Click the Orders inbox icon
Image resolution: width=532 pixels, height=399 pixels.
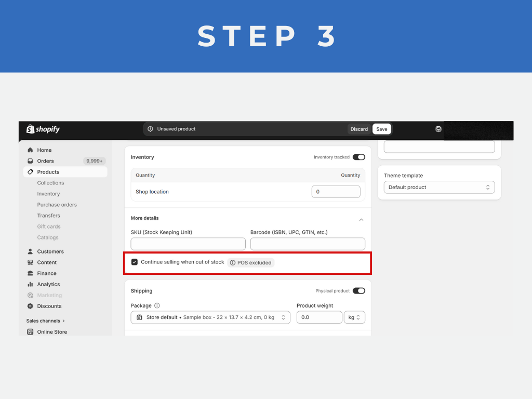coord(30,161)
